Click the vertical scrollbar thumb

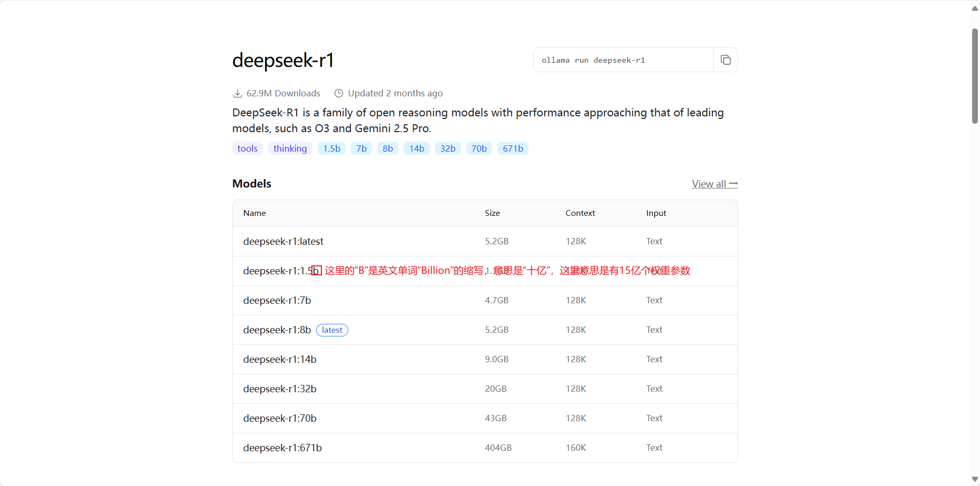pyautogui.click(x=975, y=76)
